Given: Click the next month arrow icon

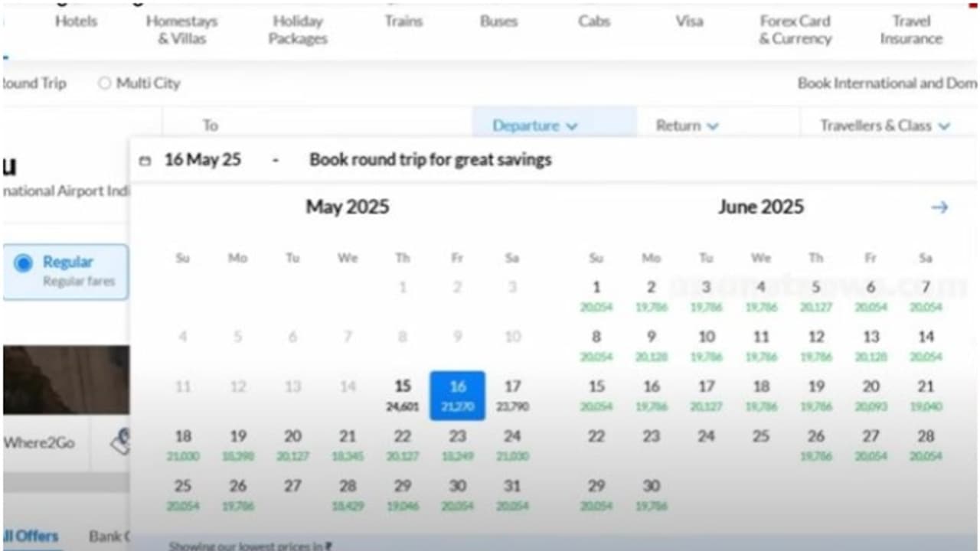Looking at the screenshot, I should 939,207.
